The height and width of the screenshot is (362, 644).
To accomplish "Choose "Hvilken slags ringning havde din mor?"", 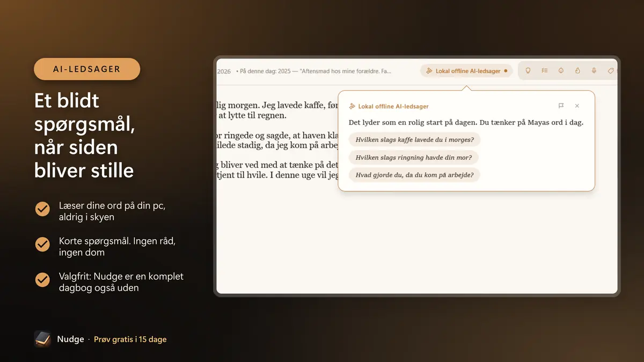I will tap(414, 157).
